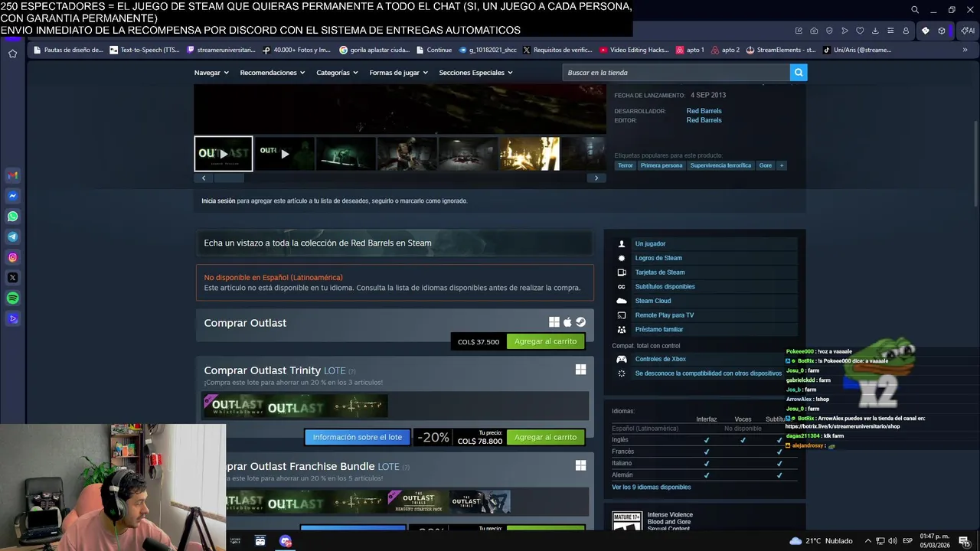Image resolution: width=980 pixels, height=551 pixels.
Task: Open the browser profile account icon
Action: (906, 31)
